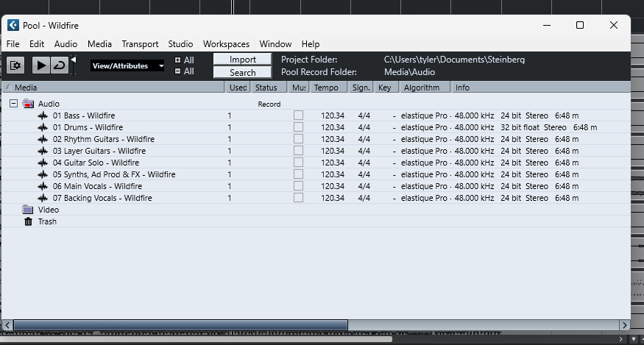This screenshot has width=644, height=345.
Task: Click waveform icon of 07 Backing Vocals
Action: pos(43,198)
